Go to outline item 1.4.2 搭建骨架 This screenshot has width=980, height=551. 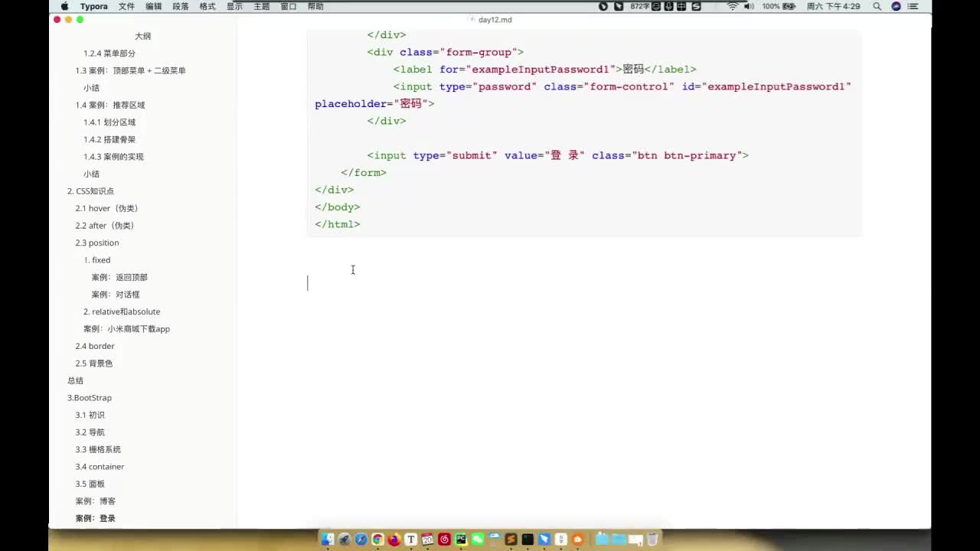[109, 139]
